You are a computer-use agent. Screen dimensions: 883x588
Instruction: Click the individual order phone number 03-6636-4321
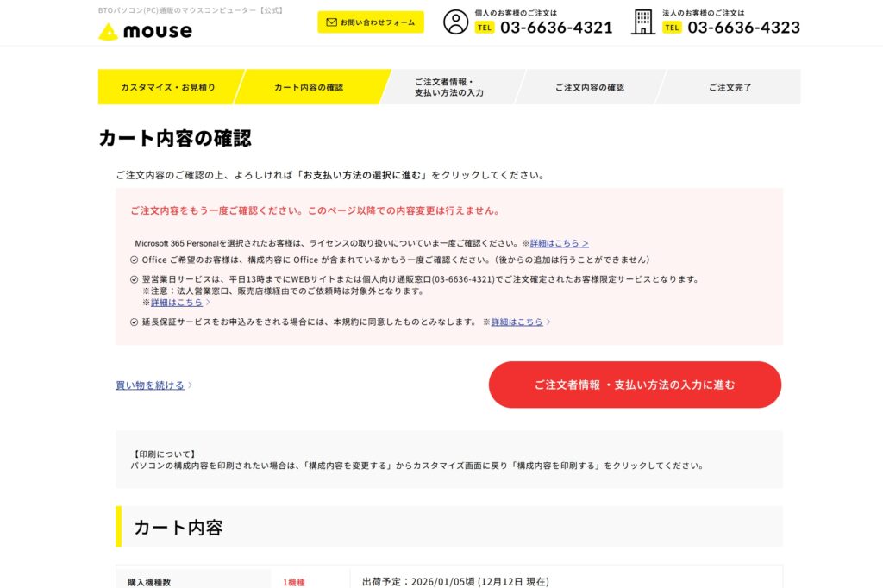[557, 27]
